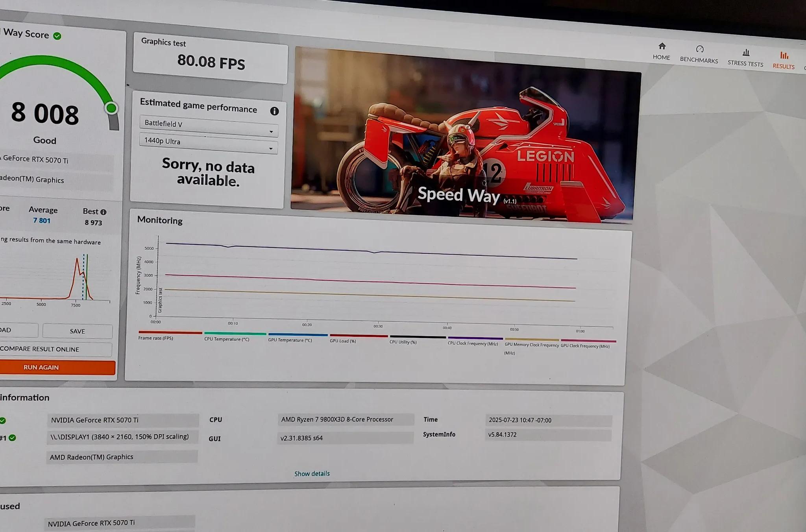Click green check icon beside #1 display
Screen dimensions: 806x532
point(13,438)
